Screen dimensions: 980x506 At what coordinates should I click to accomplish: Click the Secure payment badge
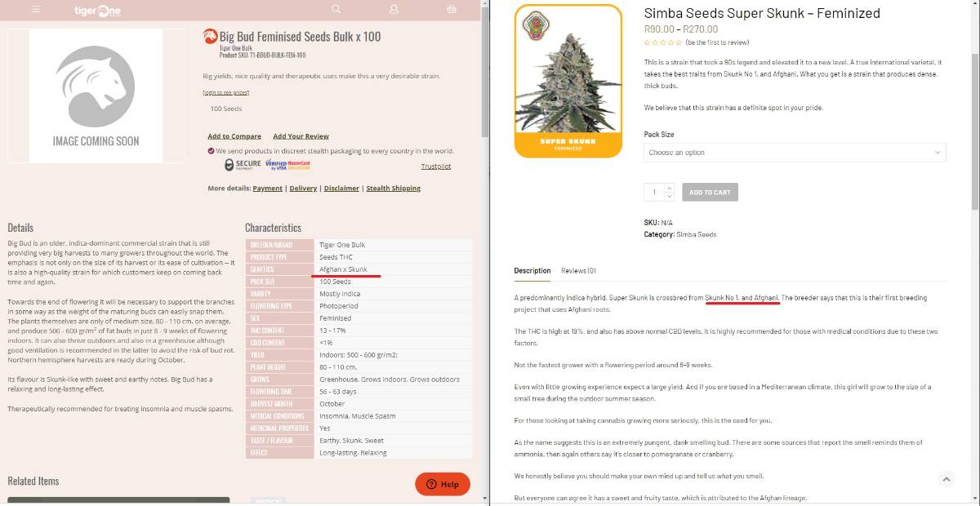243,165
